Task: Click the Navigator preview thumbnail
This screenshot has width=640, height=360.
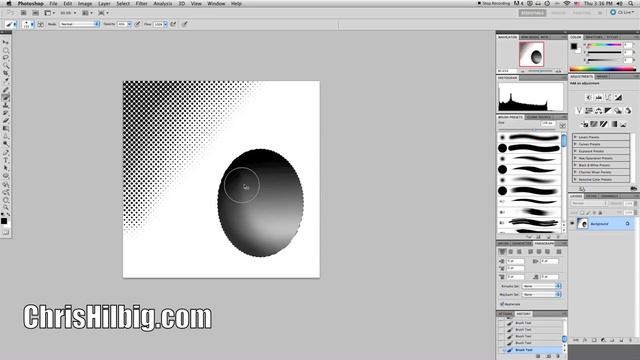Action: click(531, 54)
